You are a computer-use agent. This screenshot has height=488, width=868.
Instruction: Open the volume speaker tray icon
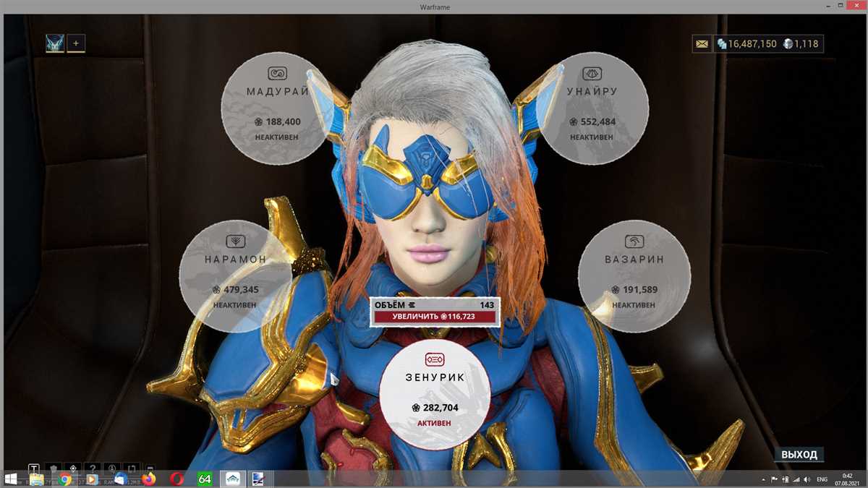(807, 479)
